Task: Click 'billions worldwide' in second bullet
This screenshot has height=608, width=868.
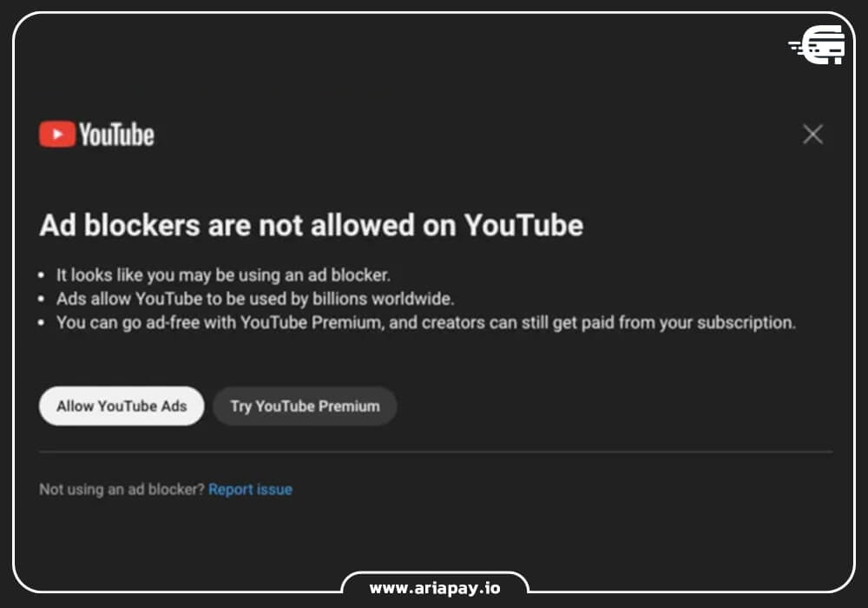Action: click(x=383, y=299)
